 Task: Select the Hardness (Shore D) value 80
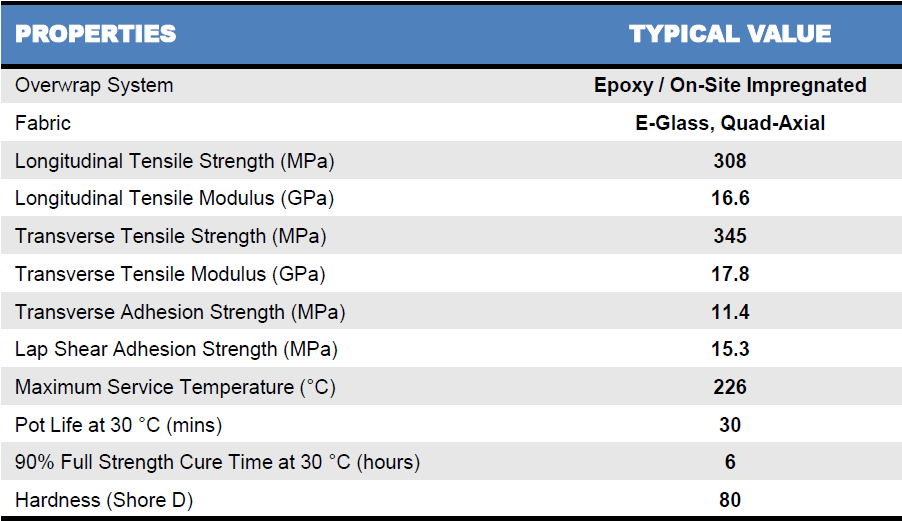coord(730,500)
